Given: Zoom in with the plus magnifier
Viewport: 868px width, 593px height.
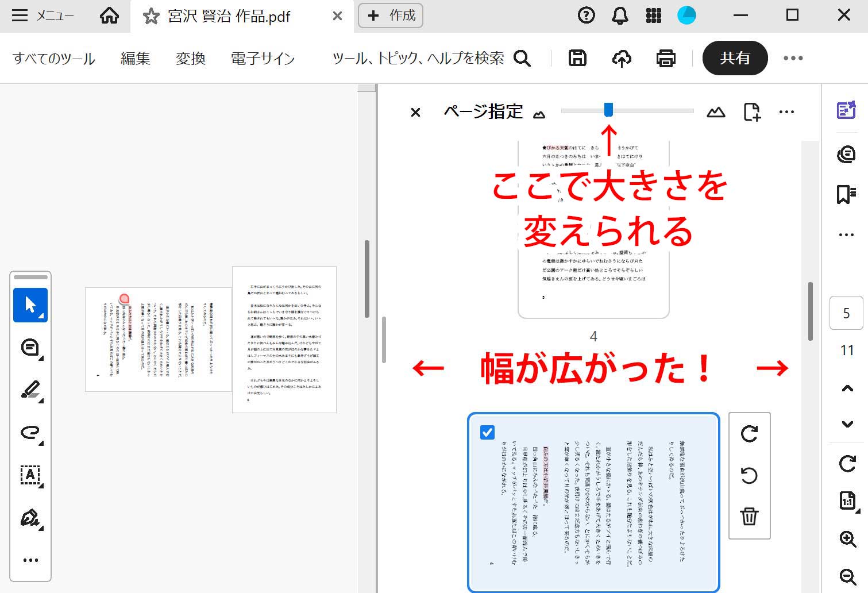Looking at the screenshot, I should pos(848,539).
